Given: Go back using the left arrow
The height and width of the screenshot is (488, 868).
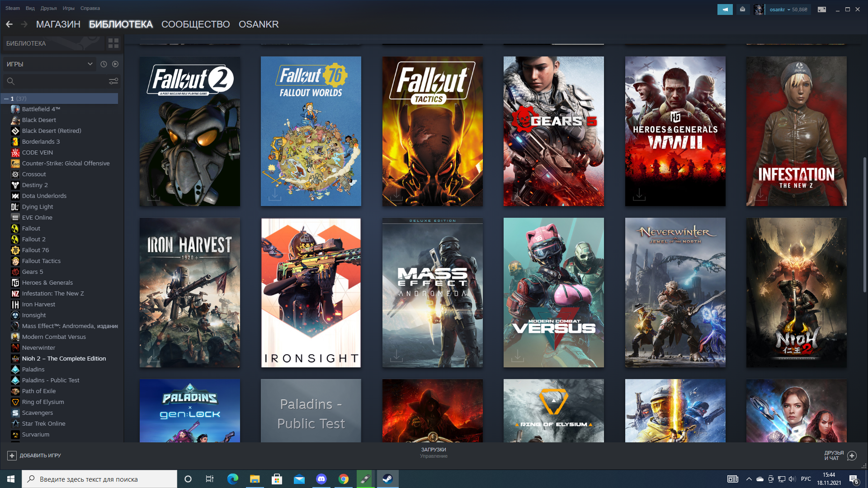Looking at the screenshot, I should click(x=9, y=24).
